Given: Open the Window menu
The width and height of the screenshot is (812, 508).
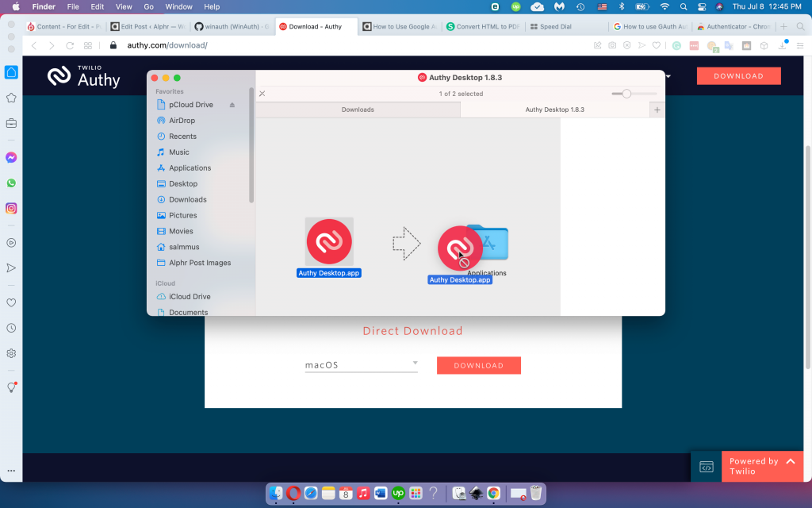Looking at the screenshot, I should [178, 6].
